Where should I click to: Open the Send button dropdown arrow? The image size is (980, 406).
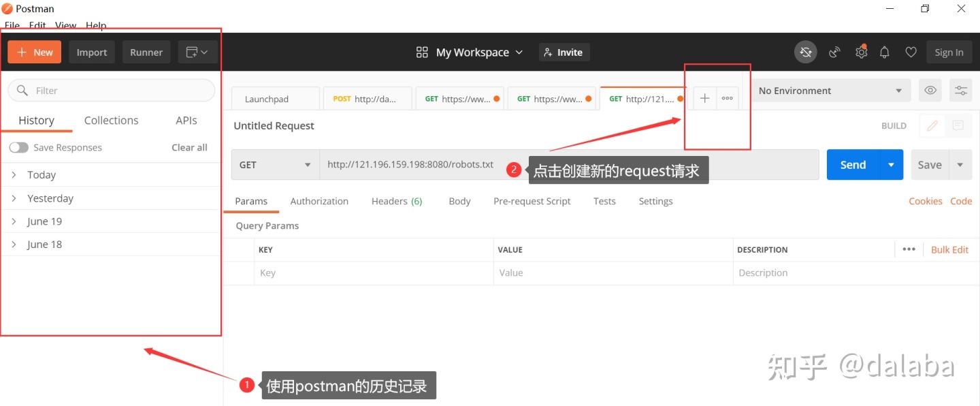coord(892,165)
